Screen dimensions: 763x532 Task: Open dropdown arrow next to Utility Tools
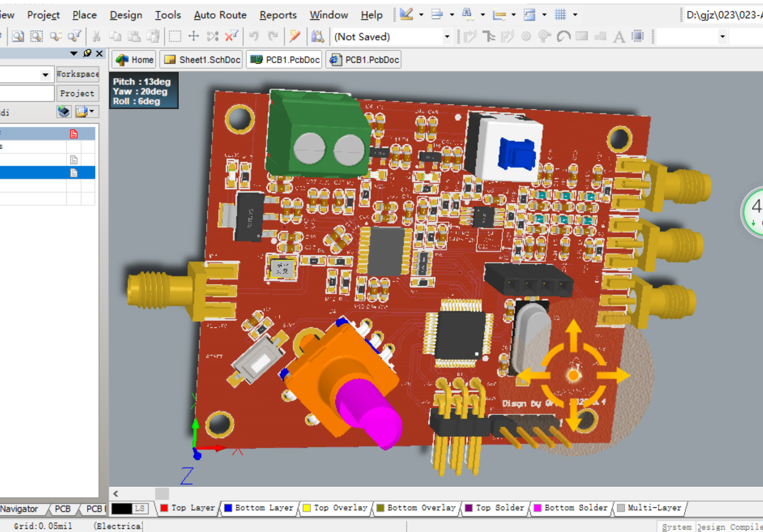[421, 15]
